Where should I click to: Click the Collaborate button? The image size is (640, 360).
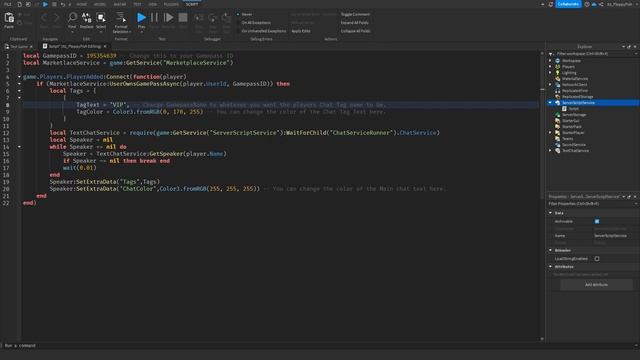click(568, 4)
